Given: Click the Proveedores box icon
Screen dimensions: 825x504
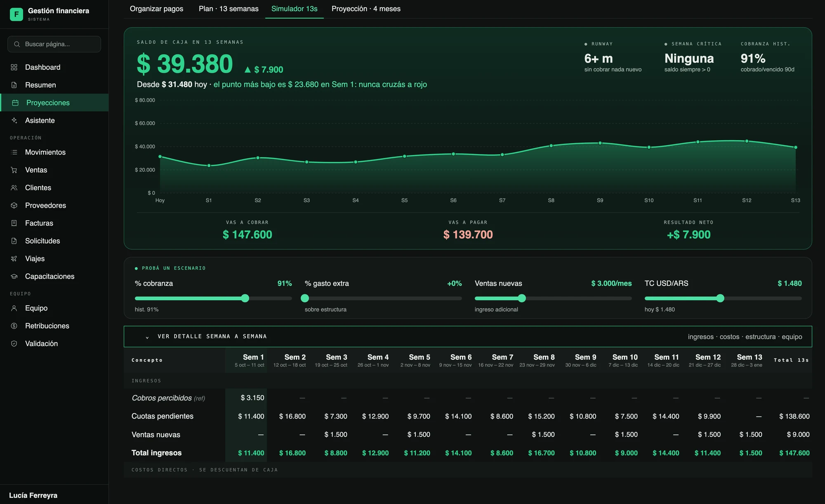Looking at the screenshot, I should tap(14, 205).
